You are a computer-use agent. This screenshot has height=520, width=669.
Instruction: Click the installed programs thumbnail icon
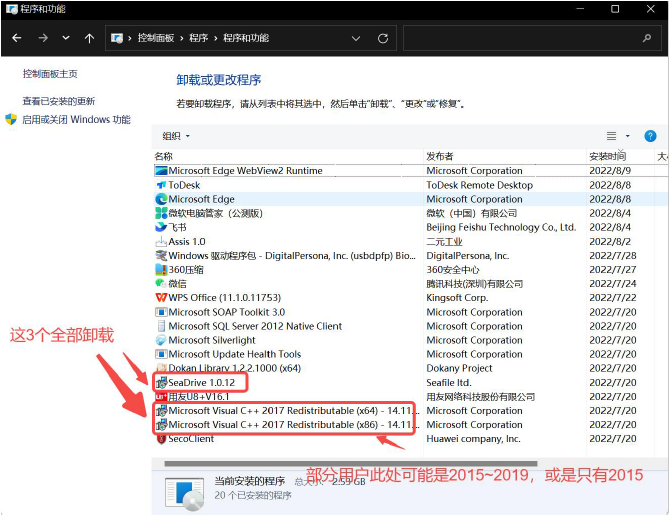184,494
